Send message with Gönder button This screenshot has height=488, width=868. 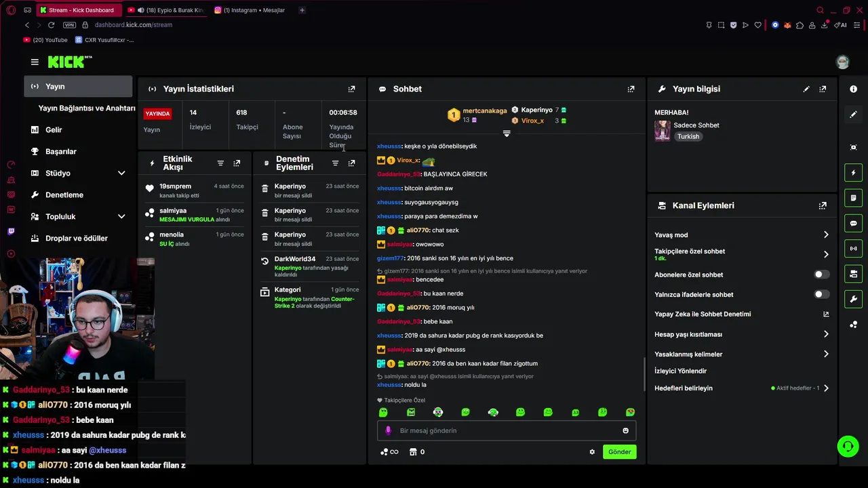(619, 452)
